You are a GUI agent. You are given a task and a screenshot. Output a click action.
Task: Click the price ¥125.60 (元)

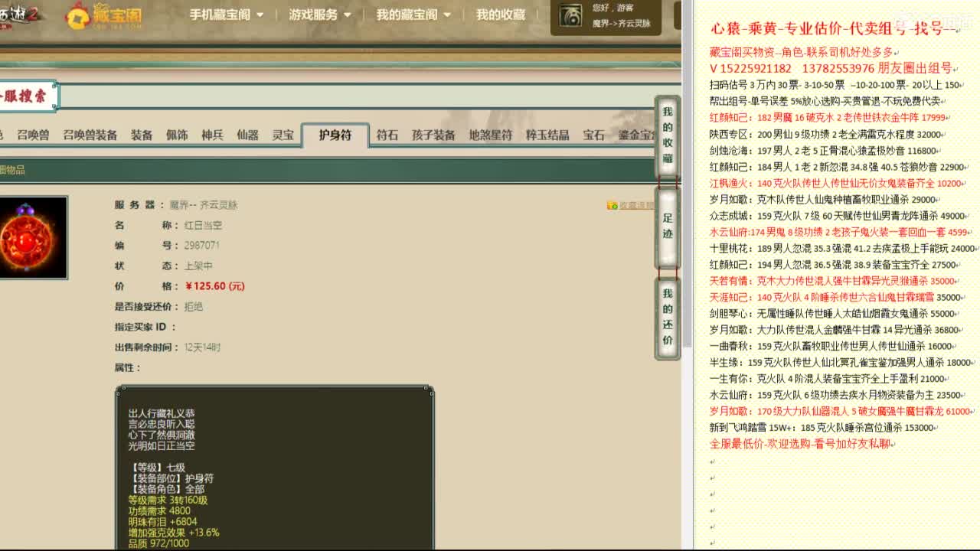215,286
